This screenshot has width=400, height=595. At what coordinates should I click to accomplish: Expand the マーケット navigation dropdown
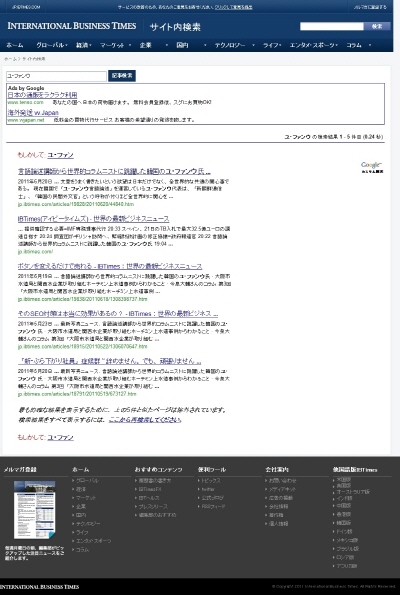tap(130, 45)
